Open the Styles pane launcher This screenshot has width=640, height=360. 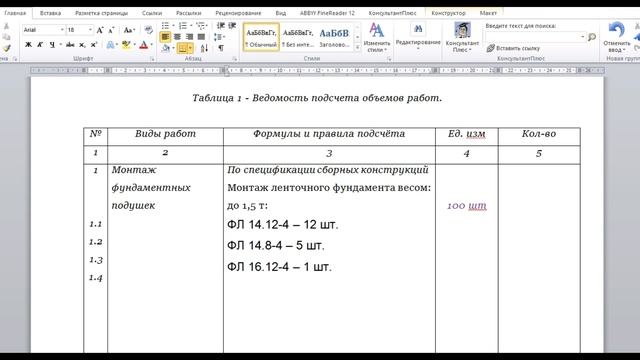click(389, 59)
